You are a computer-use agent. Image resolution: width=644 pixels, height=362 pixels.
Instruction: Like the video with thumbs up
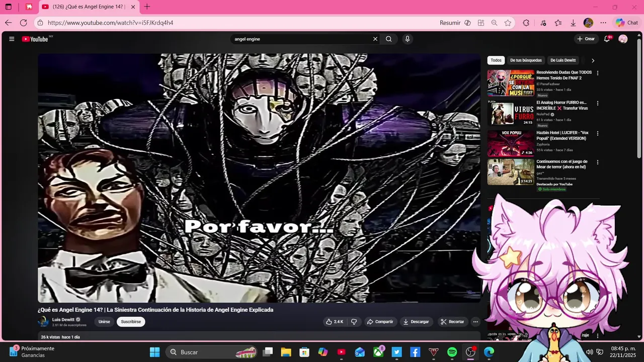(x=335, y=322)
